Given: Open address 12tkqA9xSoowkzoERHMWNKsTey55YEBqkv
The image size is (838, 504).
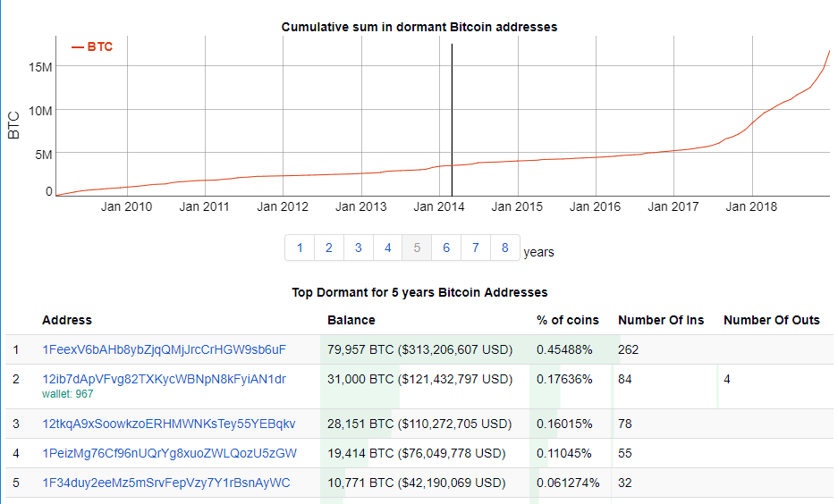Looking at the screenshot, I should tap(169, 424).
